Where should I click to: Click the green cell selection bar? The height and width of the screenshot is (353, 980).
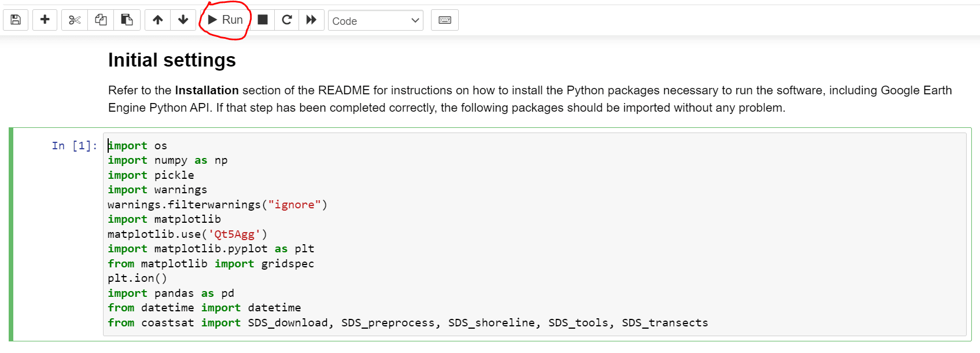(x=11, y=234)
